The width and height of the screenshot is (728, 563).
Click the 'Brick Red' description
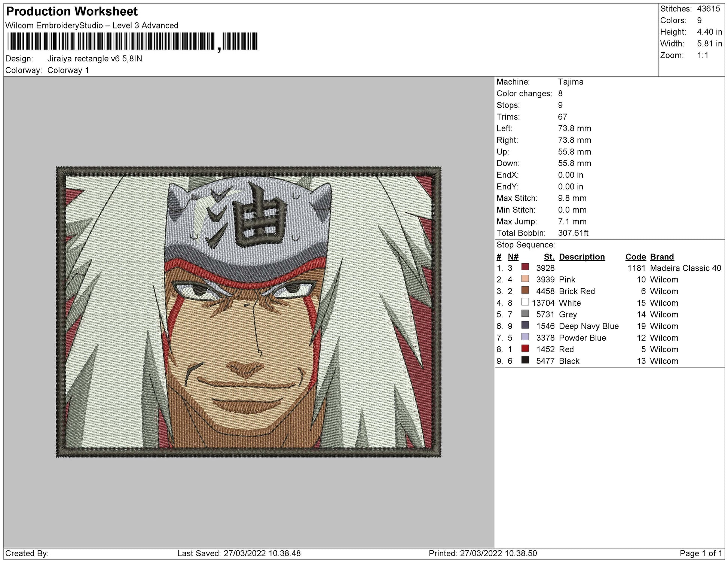(577, 291)
